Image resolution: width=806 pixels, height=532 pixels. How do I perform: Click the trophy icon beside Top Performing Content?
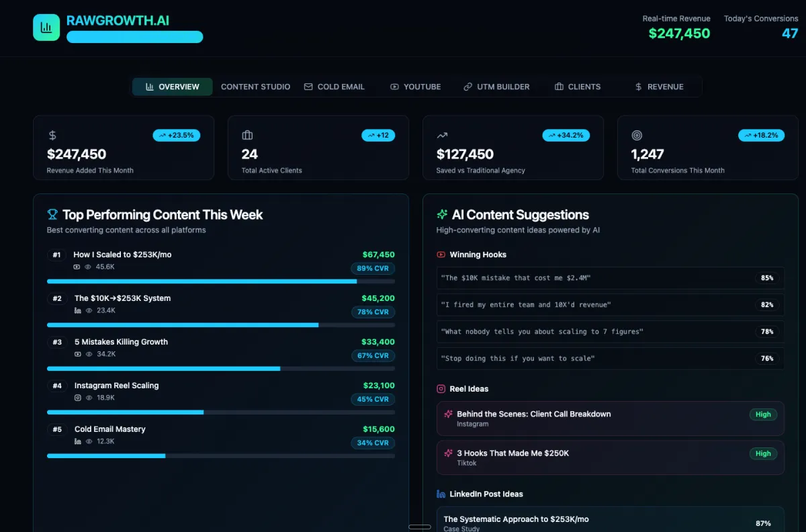(x=52, y=215)
